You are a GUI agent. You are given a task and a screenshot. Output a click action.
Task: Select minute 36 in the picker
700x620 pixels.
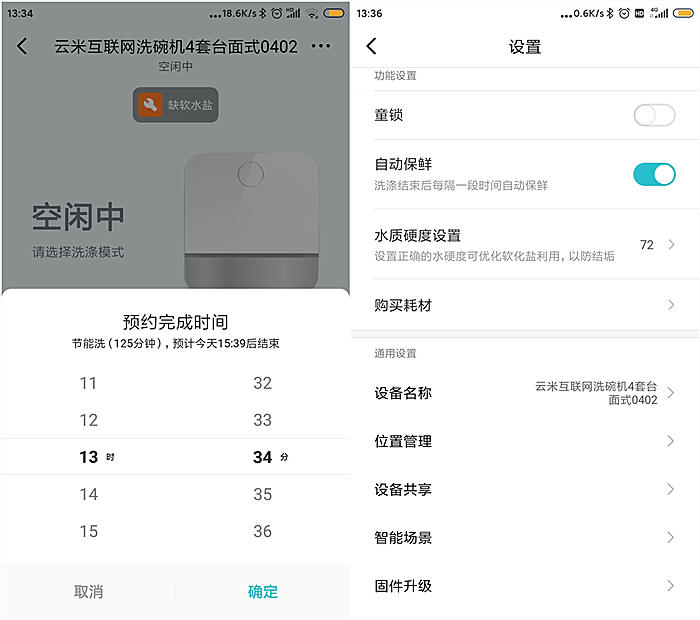coord(262,531)
